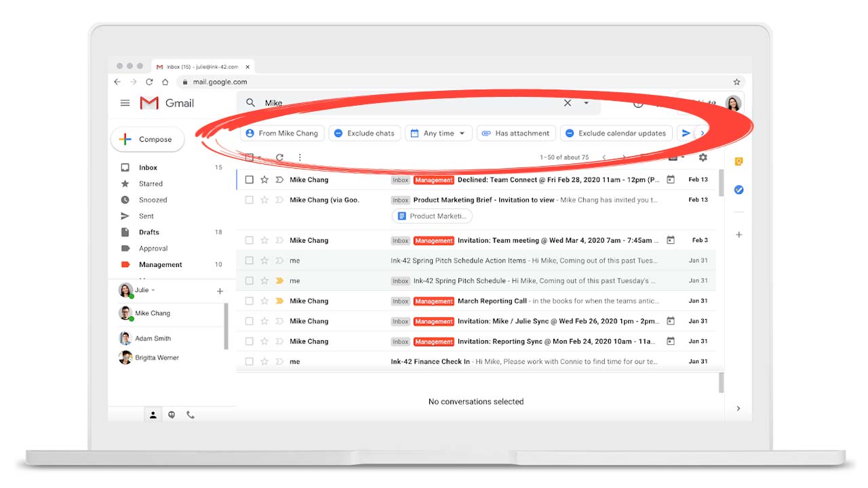Open the More options three-dot menu
The image size is (868, 488).
(x=300, y=157)
